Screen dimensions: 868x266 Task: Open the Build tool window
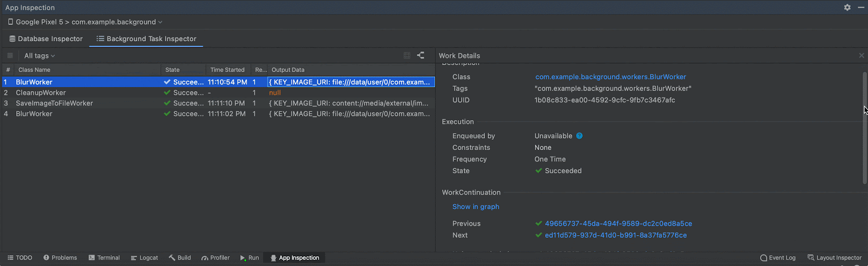coord(180,258)
